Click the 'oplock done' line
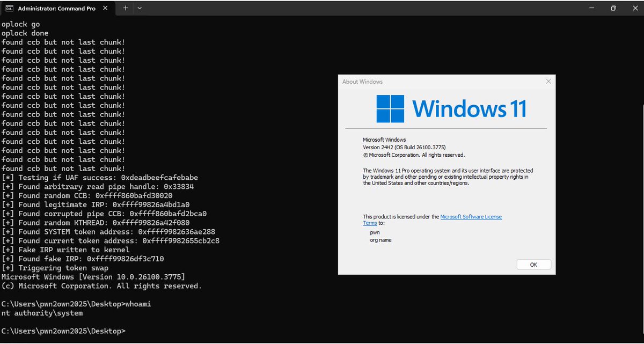Viewport: 644px width, 344px height. [x=25, y=33]
